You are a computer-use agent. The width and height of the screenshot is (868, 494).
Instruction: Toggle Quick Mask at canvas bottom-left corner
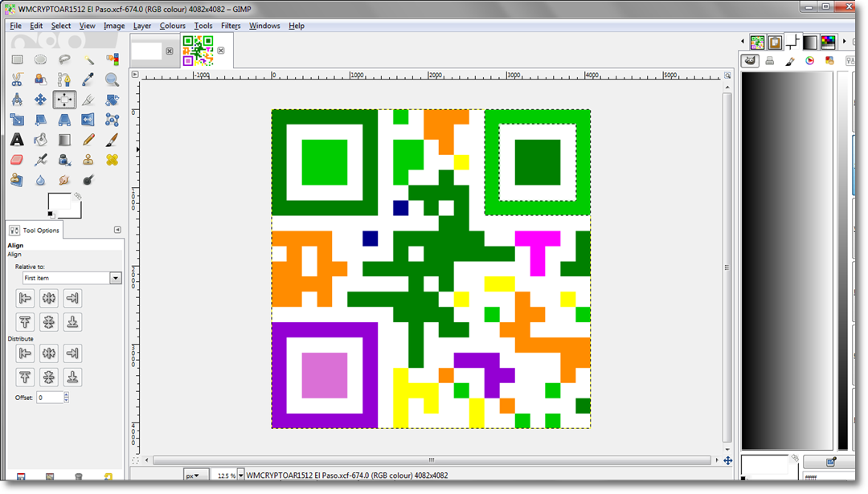click(135, 460)
